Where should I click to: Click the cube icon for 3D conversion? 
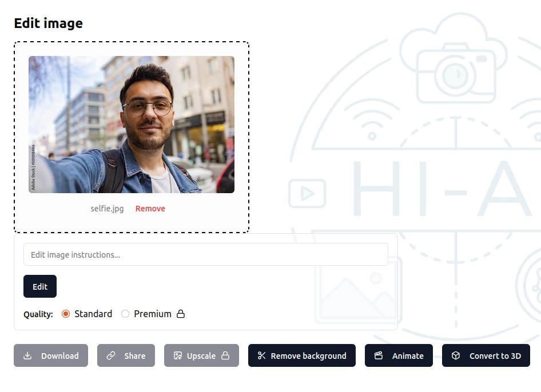pyautogui.click(x=456, y=355)
